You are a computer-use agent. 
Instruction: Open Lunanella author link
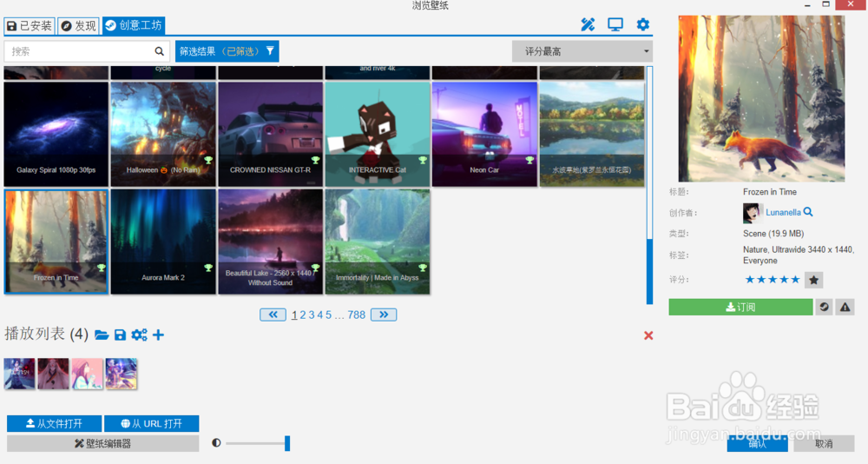tap(783, 212)
